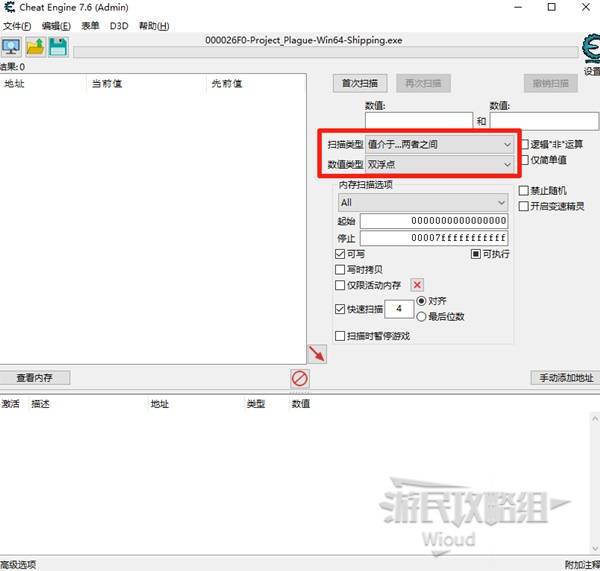The image size is (600, 571).
Task: Click the select process computer icon
Action: tap(11, 47)
